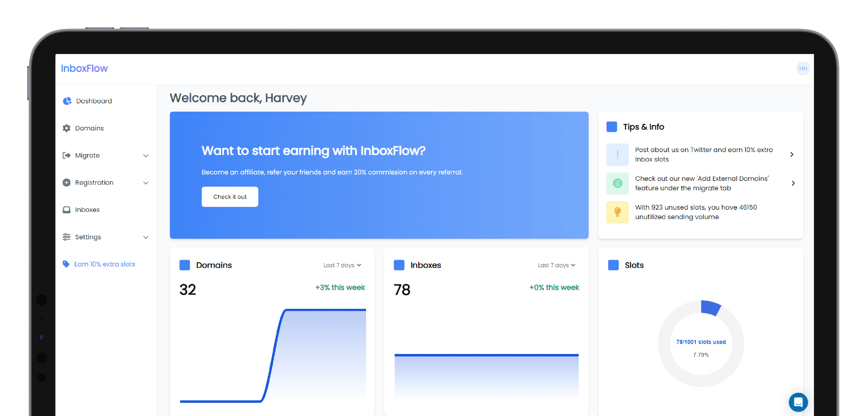Click the slots used donut chart
This screenshot has height=416, width=868.
(701, 343)
